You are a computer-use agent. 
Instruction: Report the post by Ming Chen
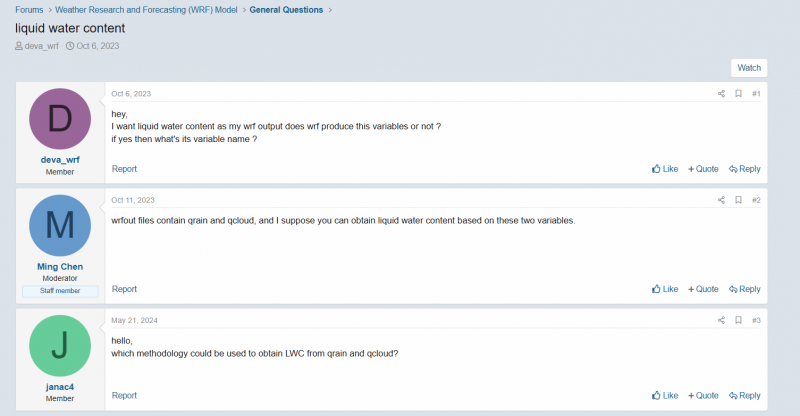124,289
